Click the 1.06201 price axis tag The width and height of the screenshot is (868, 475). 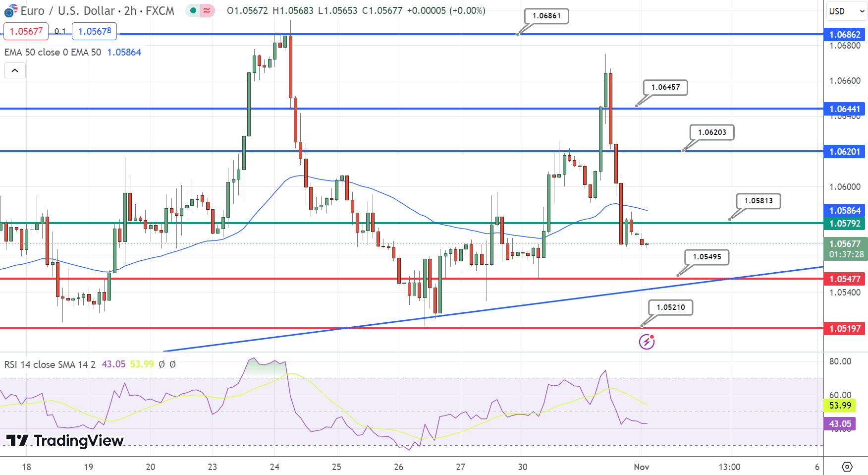click(845, 151)
